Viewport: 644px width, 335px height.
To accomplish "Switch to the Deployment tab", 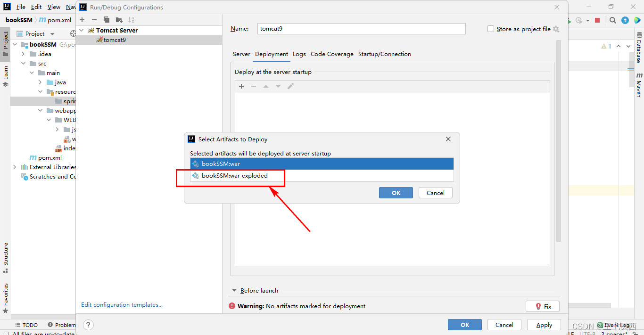I will 272,54.
